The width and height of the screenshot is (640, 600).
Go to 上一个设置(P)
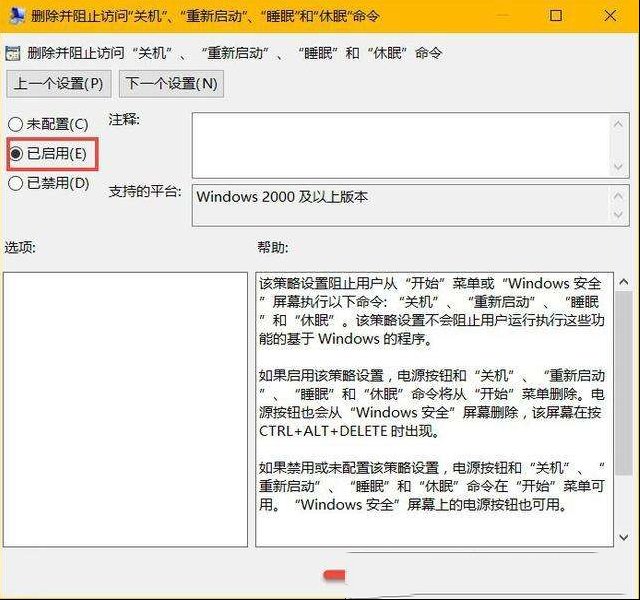tap(58, 84)
